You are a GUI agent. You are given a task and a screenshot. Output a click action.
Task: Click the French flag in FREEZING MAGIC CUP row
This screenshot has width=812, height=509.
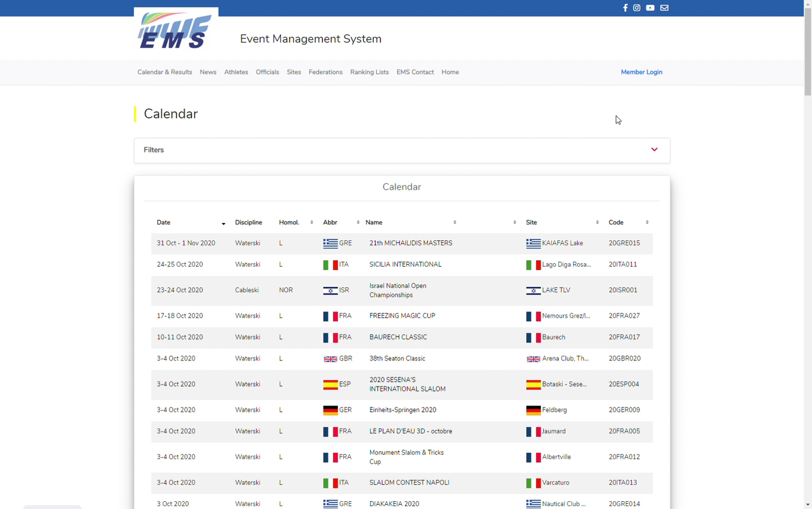330,316
